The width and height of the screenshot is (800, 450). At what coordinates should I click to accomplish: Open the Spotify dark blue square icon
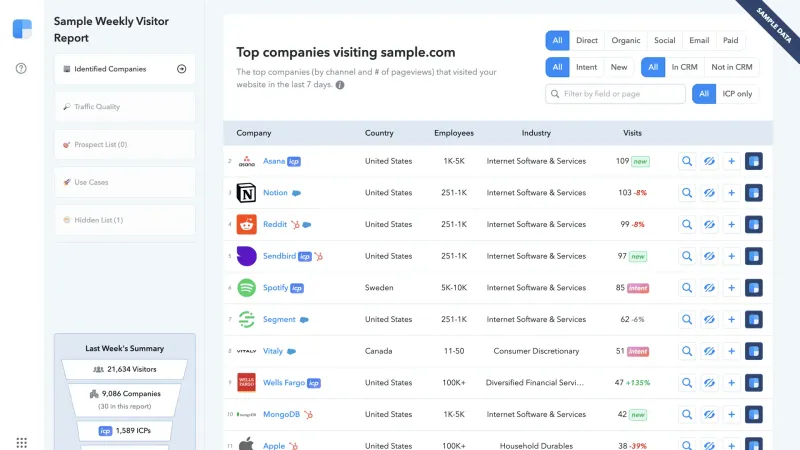754,288
